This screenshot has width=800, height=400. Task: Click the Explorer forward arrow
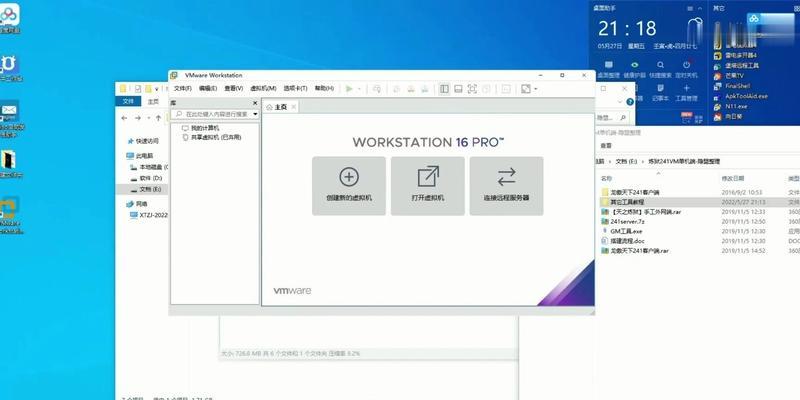click(x=137, y=118)
